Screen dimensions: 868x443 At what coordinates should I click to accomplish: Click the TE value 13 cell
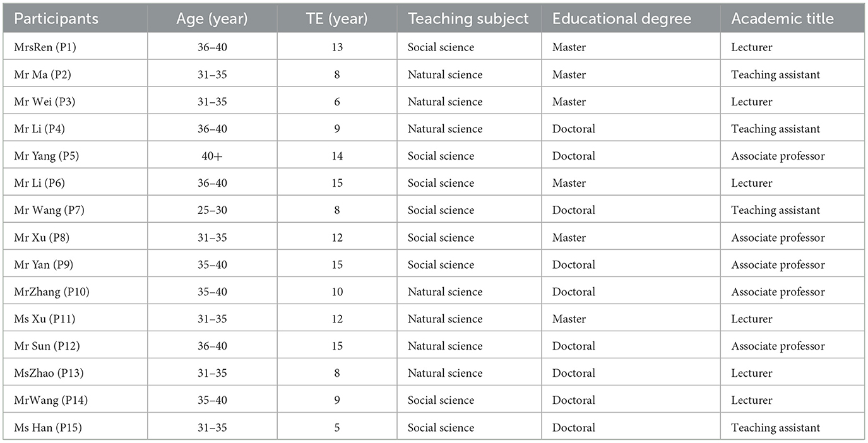(336, 47)
